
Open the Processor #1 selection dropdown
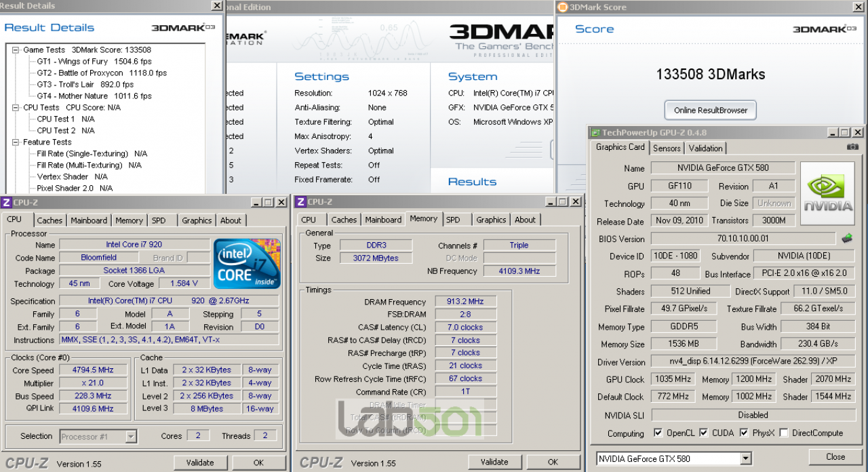click(x=131, y=437)
